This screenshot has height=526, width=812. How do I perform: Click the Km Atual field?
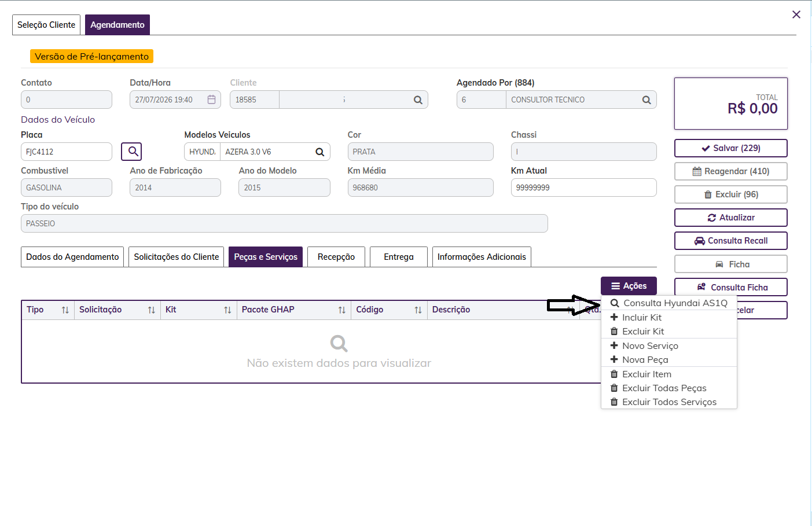583,187
